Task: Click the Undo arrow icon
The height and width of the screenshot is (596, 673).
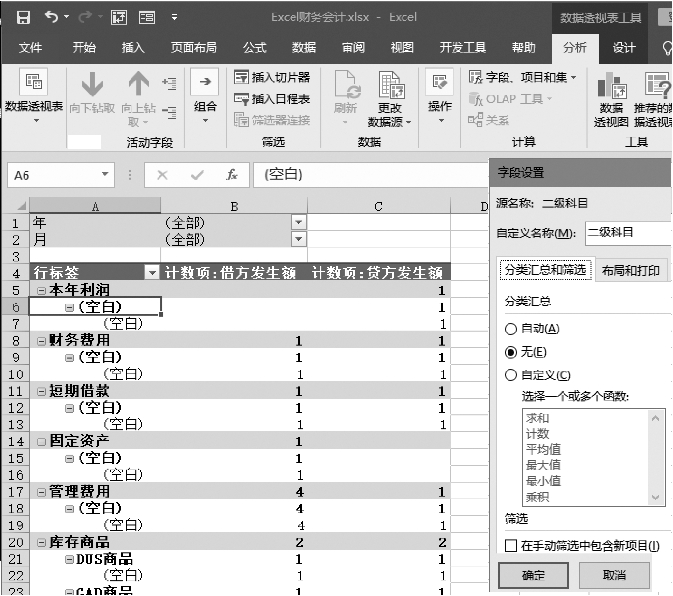Action: (x=51, y=17)
